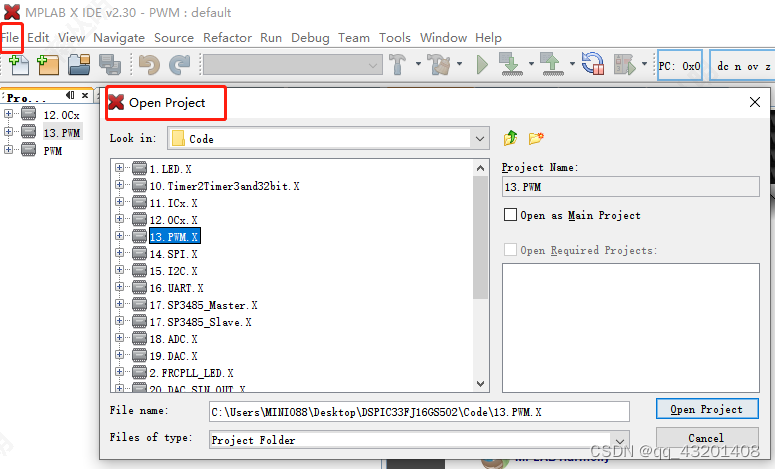775x469 pixels.
Task: Click the Undo toolbar icon
Action: coord(149,65)
